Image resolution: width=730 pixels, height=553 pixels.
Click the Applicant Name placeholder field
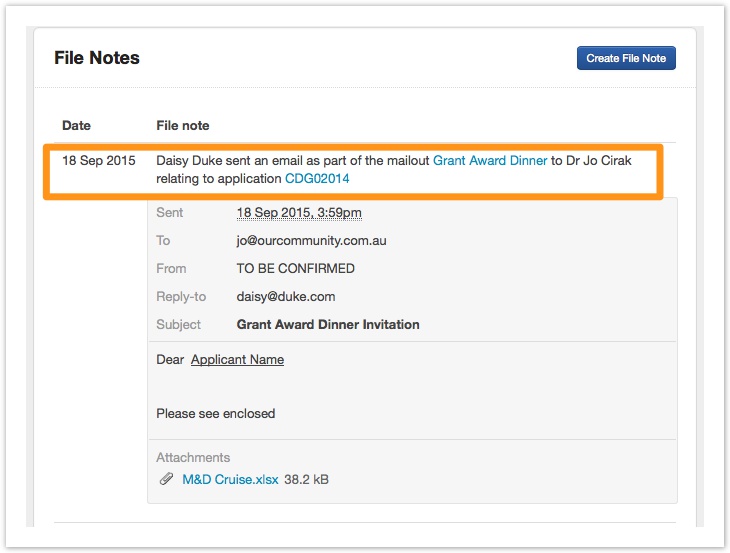pyautogui.click(x=237, y=359)
